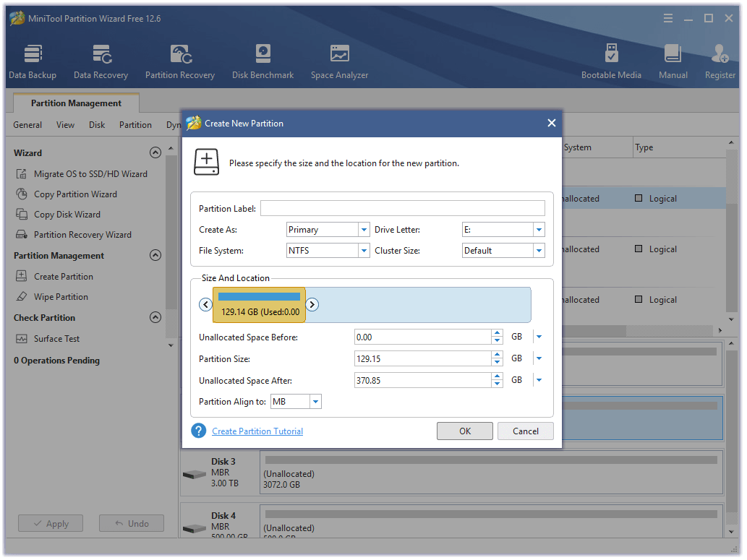Open the Data Backup tool
The width and height of the screenshot is (747, 560).
click(x=33, y=61)
